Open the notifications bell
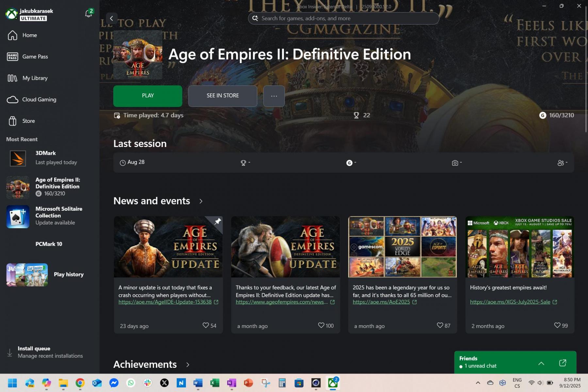 pyautogui.click(x=88, y=13)
